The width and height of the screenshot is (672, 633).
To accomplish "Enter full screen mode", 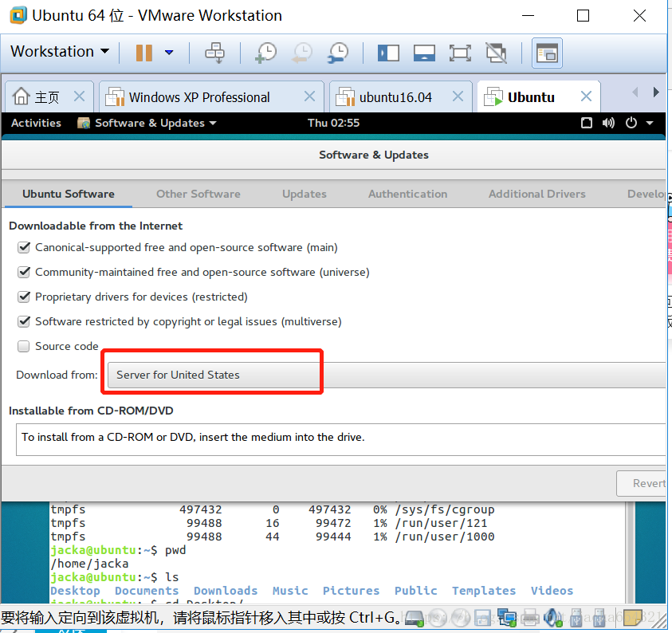I will (460, 53).
